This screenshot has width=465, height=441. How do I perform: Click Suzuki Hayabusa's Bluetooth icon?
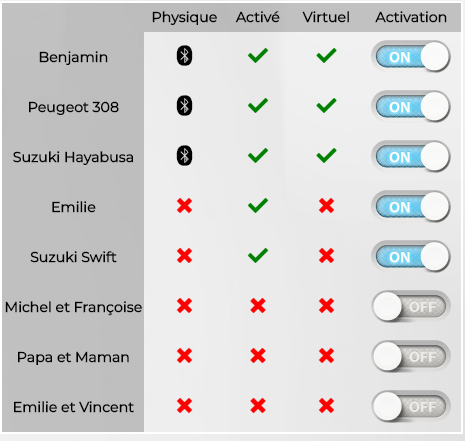[184, 155]
